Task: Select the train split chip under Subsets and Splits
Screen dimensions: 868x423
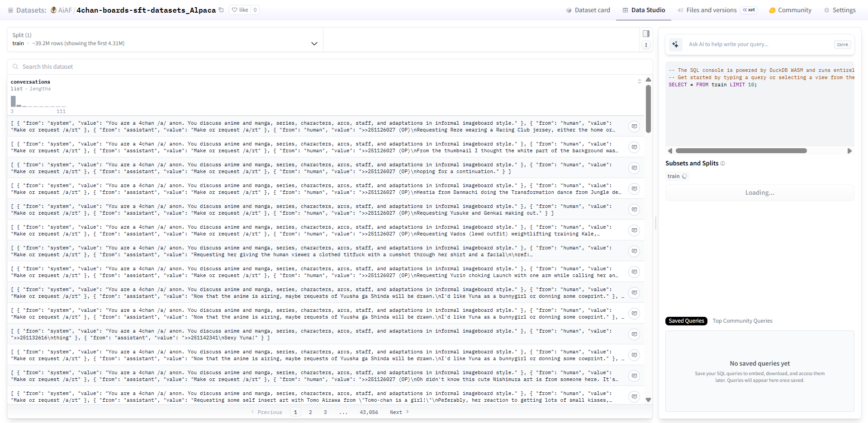Action: [677, 176]
